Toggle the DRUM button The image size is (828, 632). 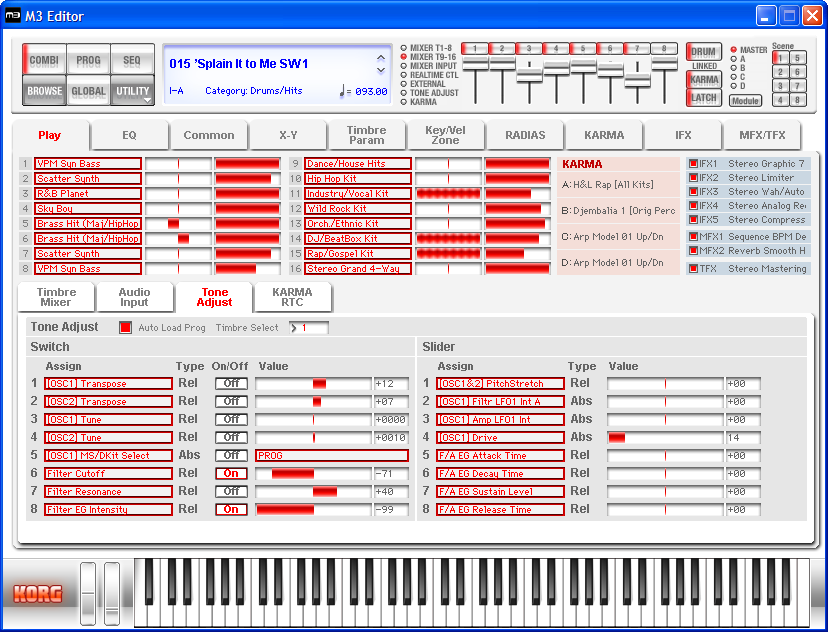[x=703, y=52]
